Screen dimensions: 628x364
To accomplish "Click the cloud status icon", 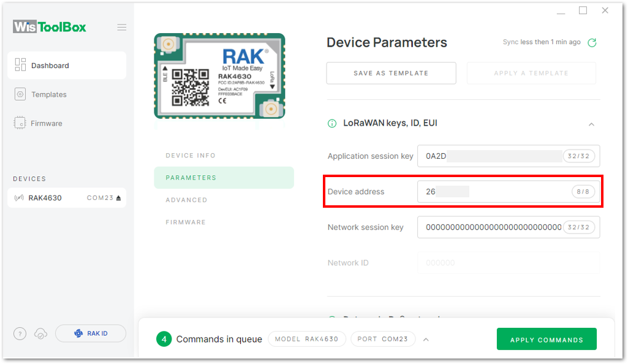I will 40,333.
